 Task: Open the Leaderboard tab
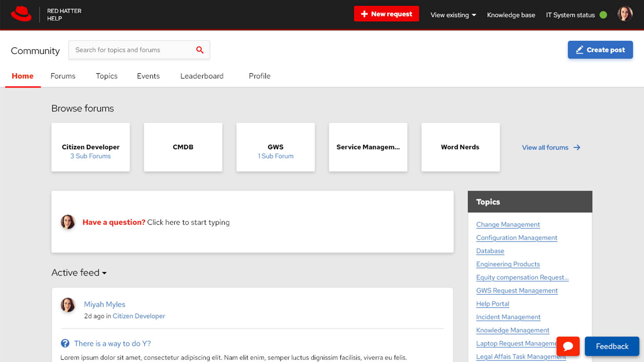pos(202,76)
